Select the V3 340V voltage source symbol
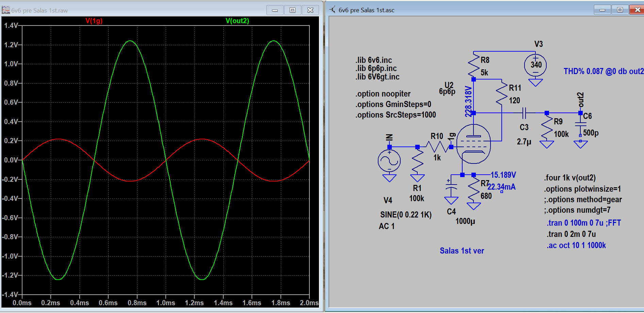 [535, 65]
